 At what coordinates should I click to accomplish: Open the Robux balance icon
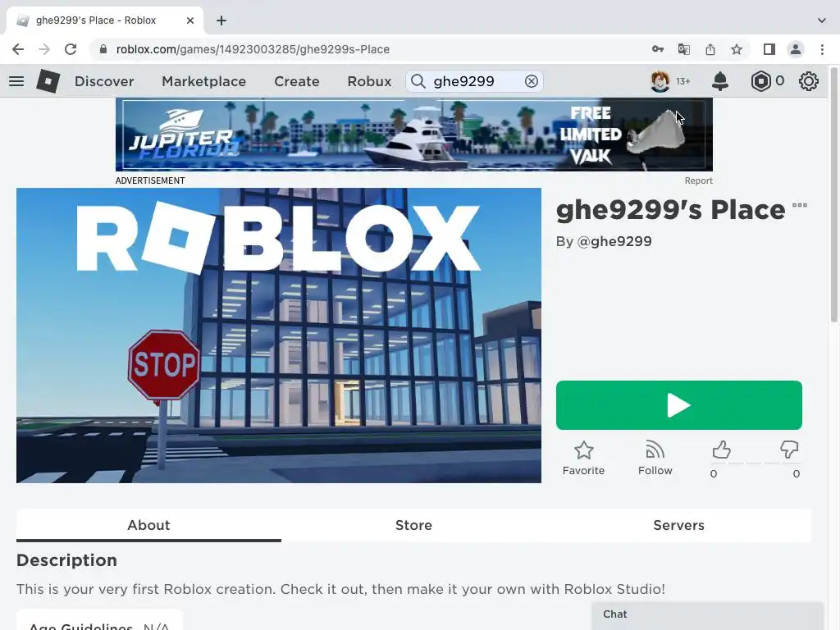point(760,81)
